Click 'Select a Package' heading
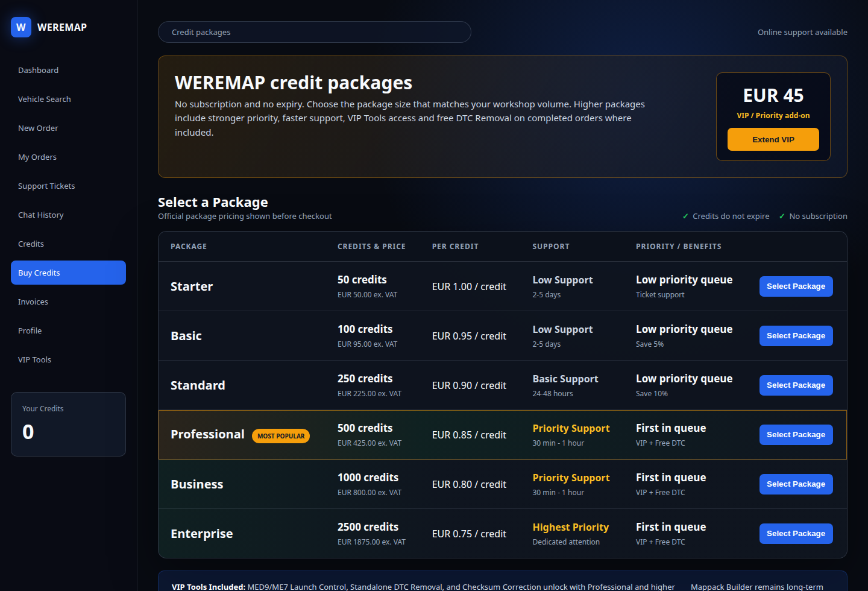 click(x=213, y=203)
